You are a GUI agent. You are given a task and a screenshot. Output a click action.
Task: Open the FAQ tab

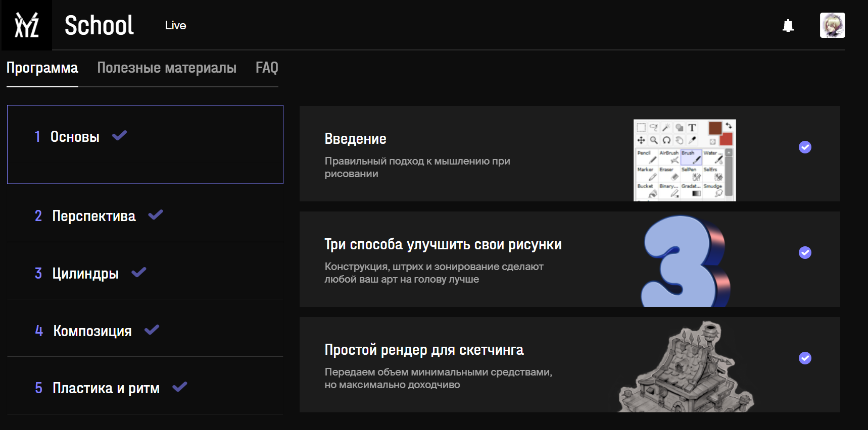(x=267, y=68)
